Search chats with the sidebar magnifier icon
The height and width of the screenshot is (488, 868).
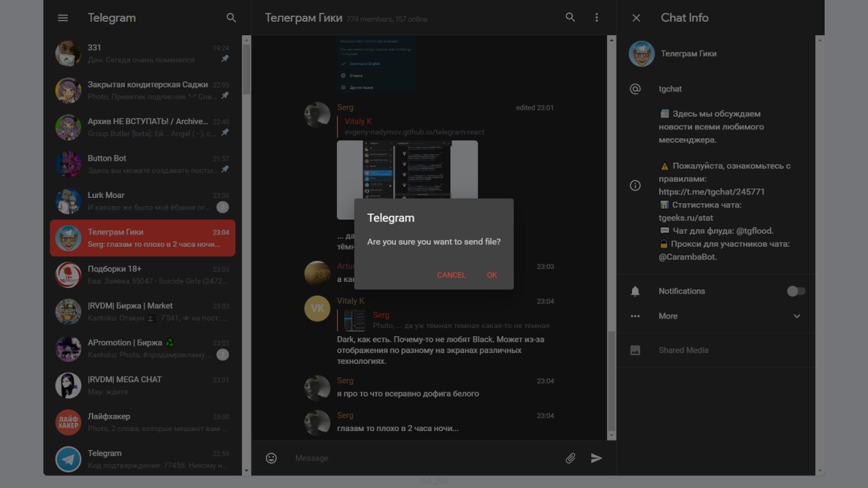(x=231, y=18)
